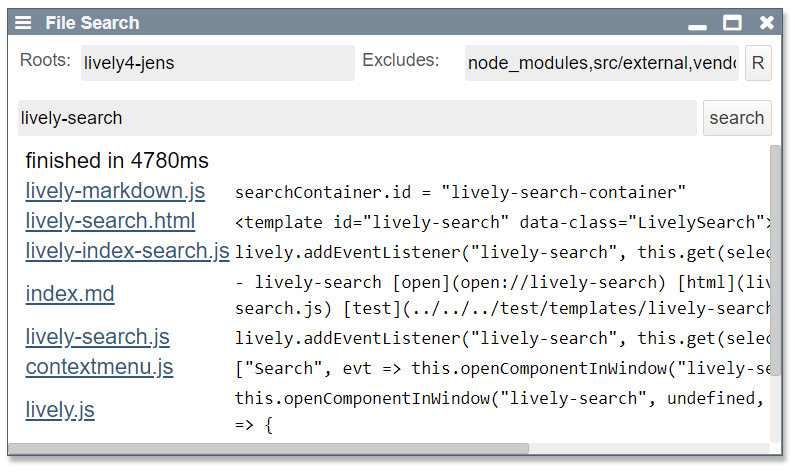This screenshot has height=473, width=795.
Task: Open the hamburger menu icon
Action: (22, 23)
